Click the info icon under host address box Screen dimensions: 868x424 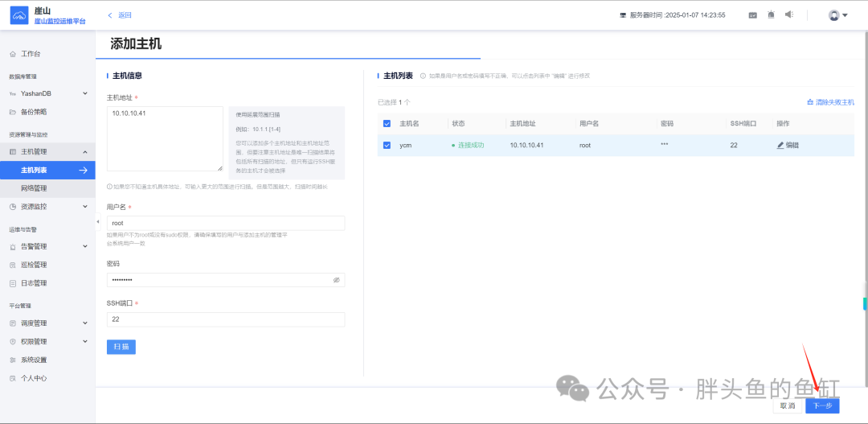[109, 187]
